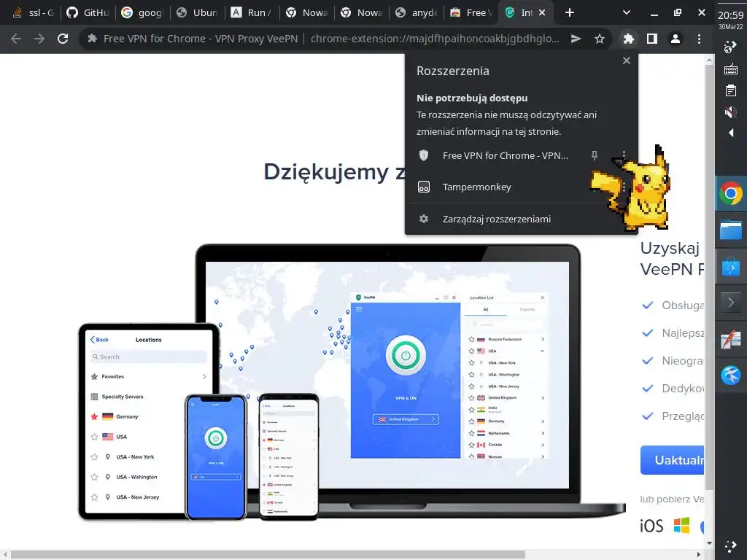Unmute sound via muted speaker icon
Viewport: 747px width, 560px height.
pyautogui.click(x=731, y=112)
